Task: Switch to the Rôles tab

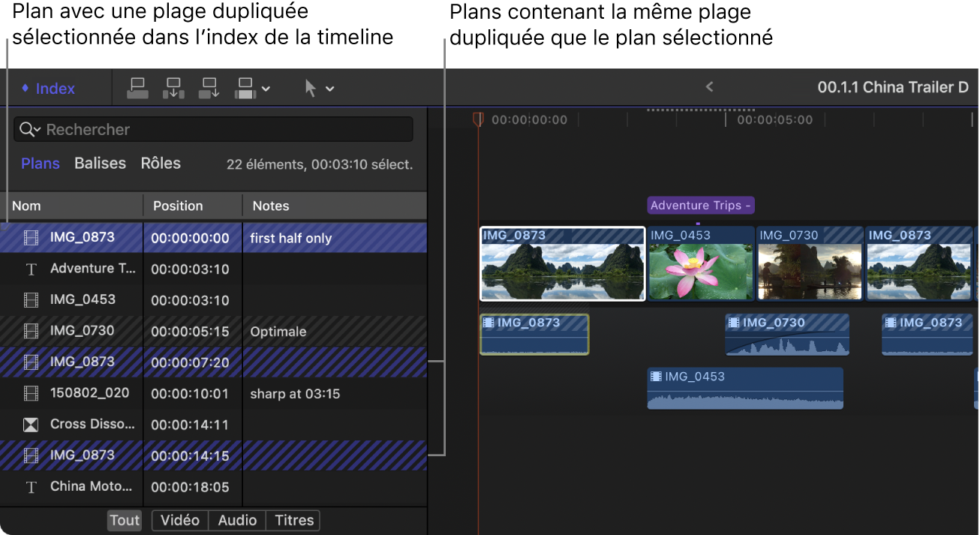Action: click(160, 163)
